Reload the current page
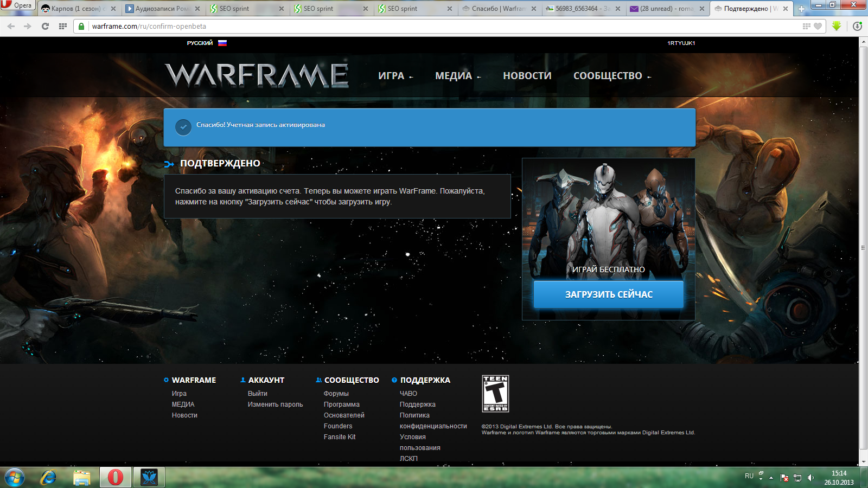Viewport: 868px width, 488px height. [45, 26]
